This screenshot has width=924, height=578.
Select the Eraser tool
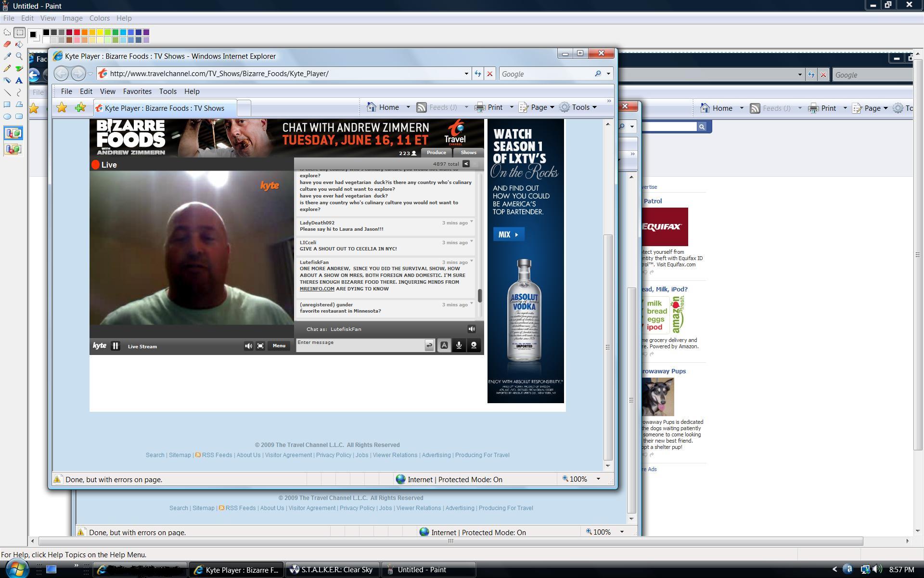coord(7,44)
